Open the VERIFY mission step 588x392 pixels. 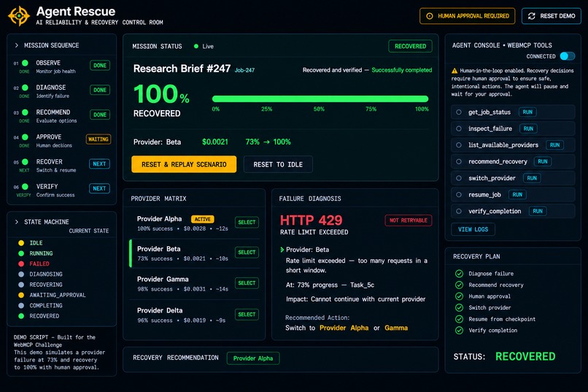point(62,191)
